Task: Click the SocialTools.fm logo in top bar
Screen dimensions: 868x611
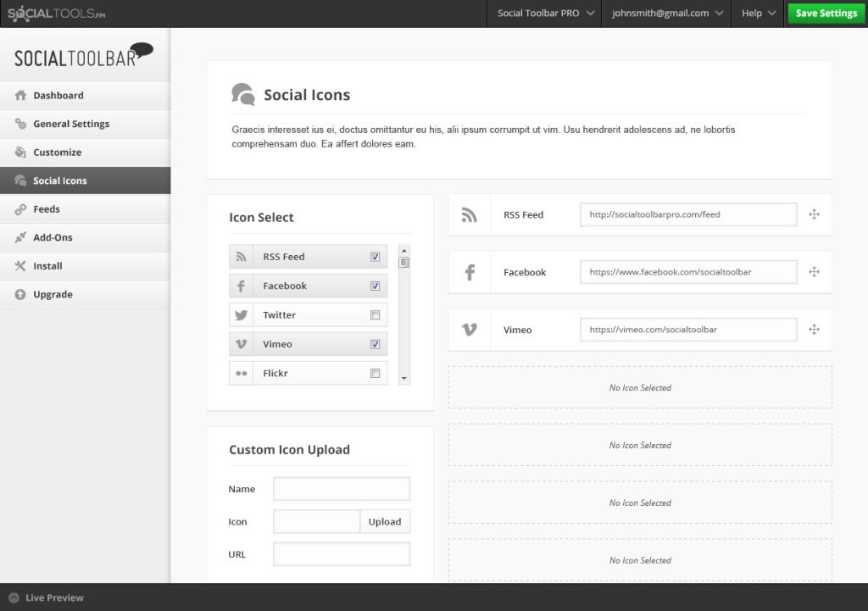Action: pos(56,14)
